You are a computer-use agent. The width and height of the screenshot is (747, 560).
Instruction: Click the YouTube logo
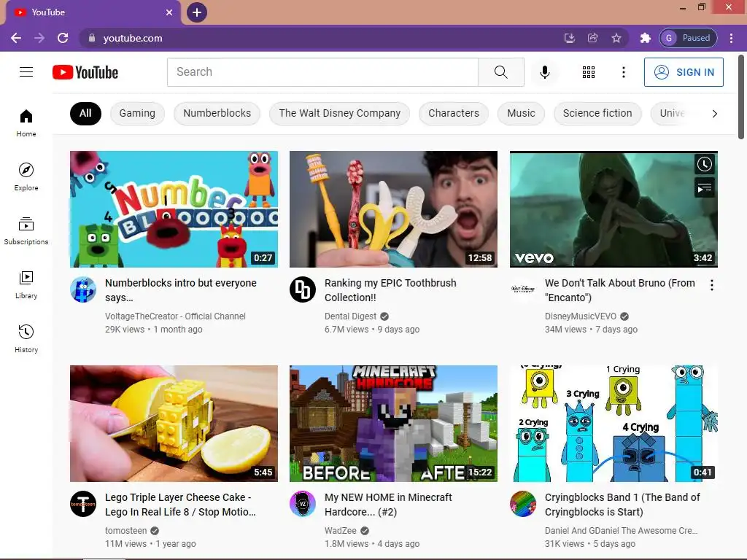tap(85, 72)
